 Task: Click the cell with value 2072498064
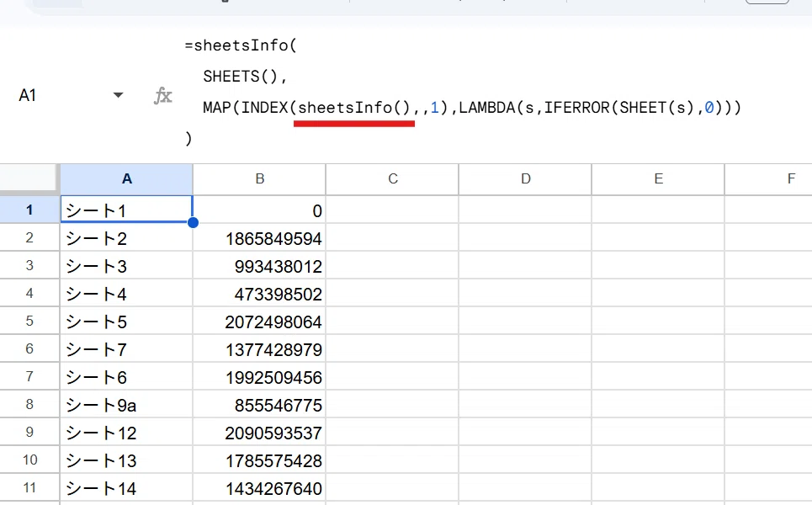click(259, 322)
